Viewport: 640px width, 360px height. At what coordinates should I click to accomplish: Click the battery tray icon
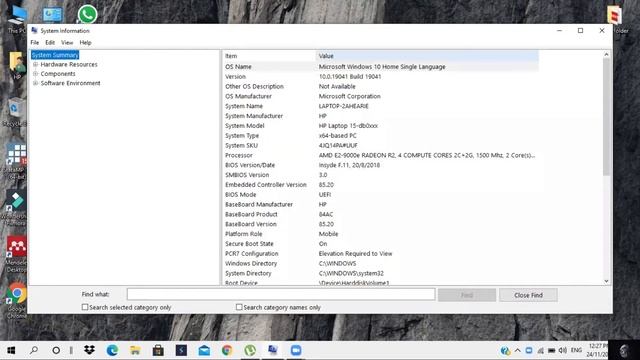pos(551,350)
